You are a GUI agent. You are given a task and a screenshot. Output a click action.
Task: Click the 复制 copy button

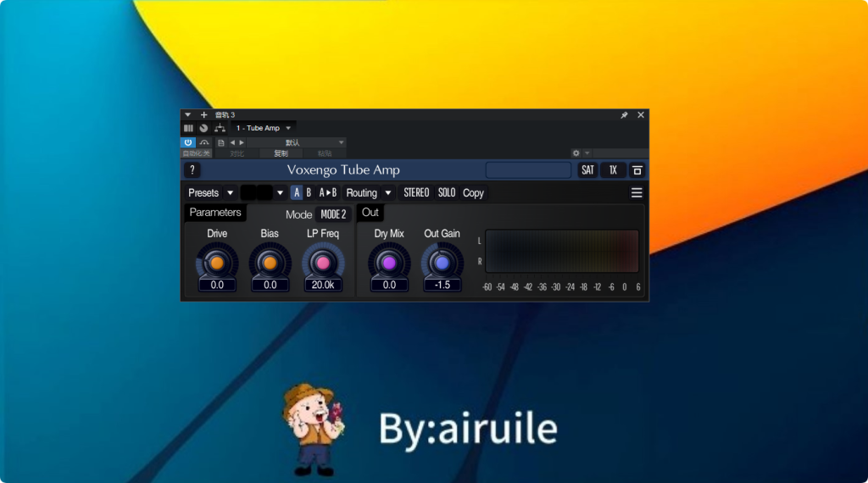(281, 153)
